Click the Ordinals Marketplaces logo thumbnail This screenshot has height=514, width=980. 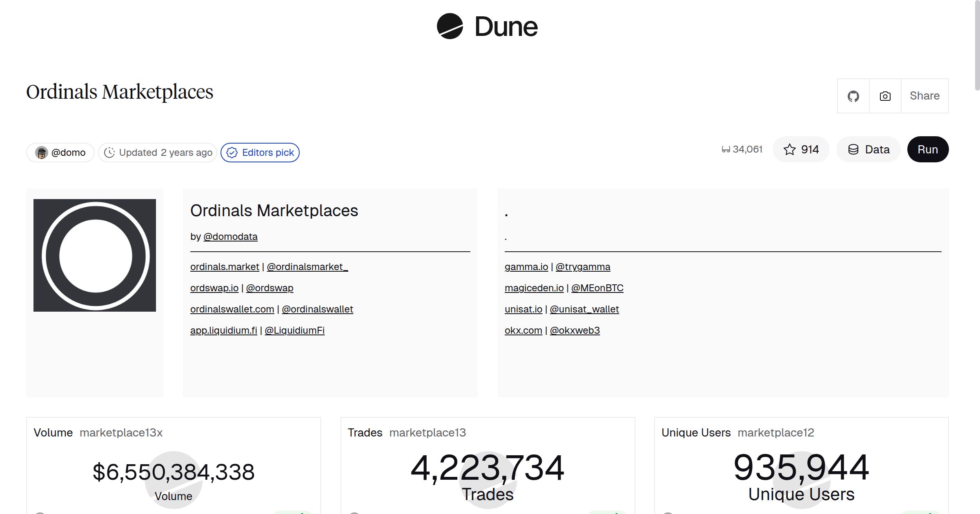click(x=95, y=255)
